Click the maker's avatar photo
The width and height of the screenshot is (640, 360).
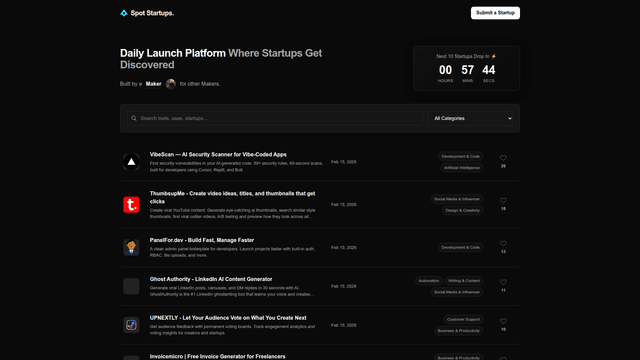coord(171,84)
